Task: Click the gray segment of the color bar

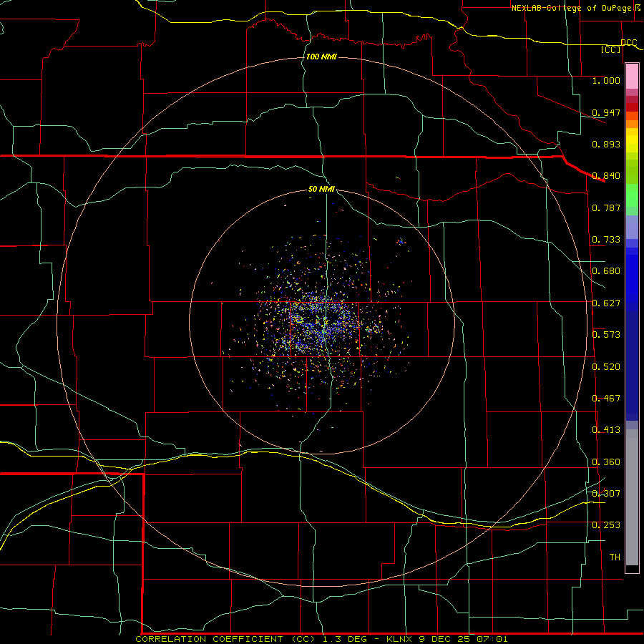Action: (x=632, y=497)
